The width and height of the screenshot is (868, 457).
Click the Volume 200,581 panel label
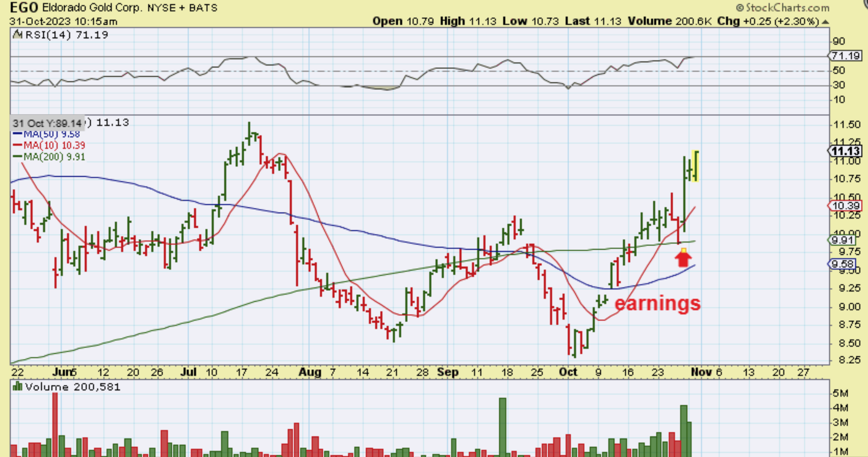coord(72,387)
